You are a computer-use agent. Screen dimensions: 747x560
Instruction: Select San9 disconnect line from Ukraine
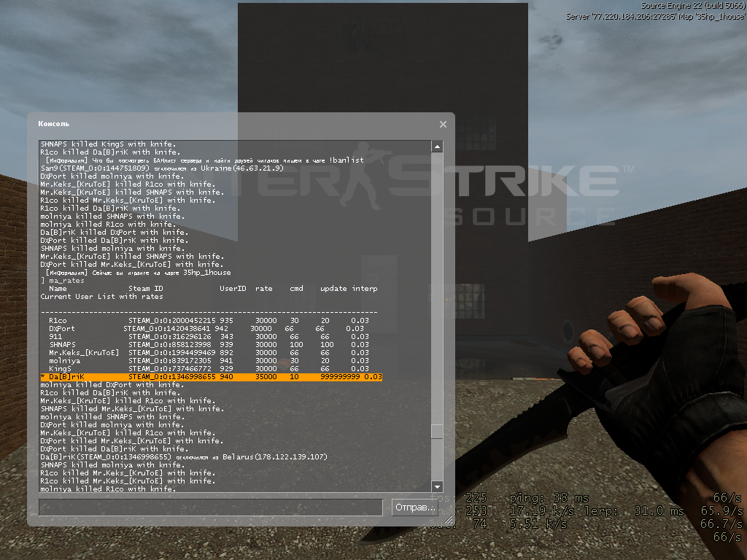coord(162,168)
